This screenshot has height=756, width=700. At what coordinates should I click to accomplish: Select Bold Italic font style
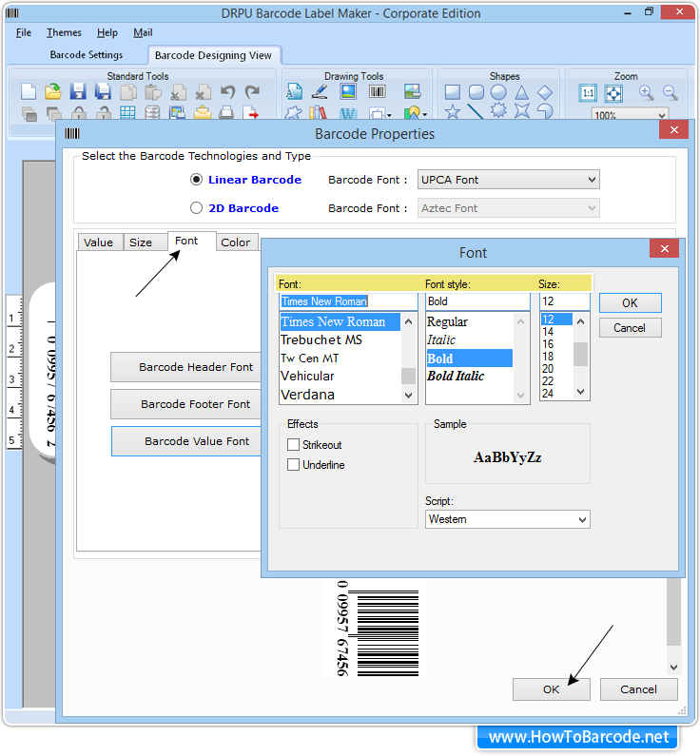click(x=469, y=376)
